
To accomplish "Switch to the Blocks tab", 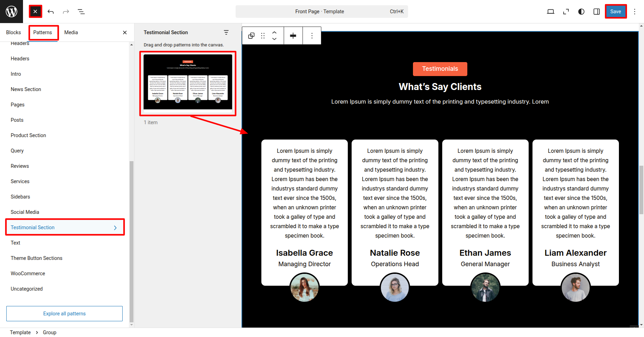I will pyautogui.click(x=14, y=32).
